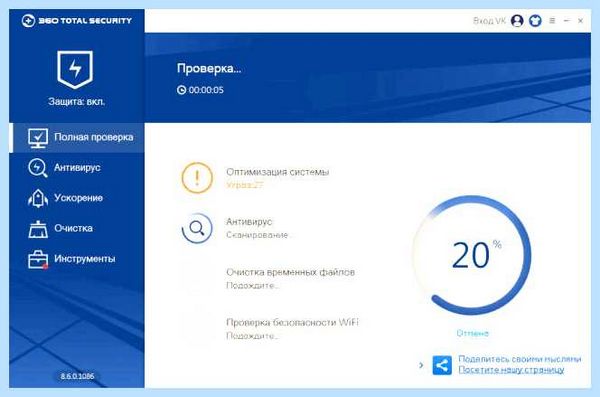The width and height of the screenshot is (600, 397).
Task: Open the Инструменты toolbox icon
Action: pos(38,259)
